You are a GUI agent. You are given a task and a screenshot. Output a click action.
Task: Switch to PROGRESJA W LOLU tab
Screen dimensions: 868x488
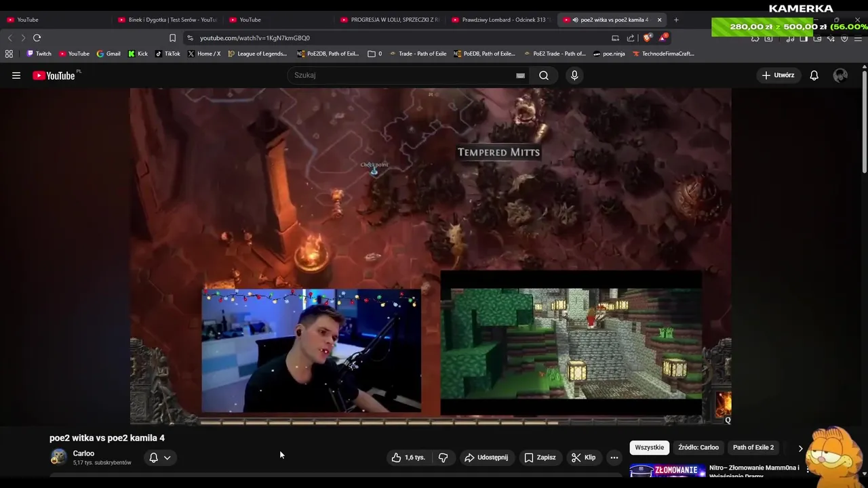(x=389, y=20)
